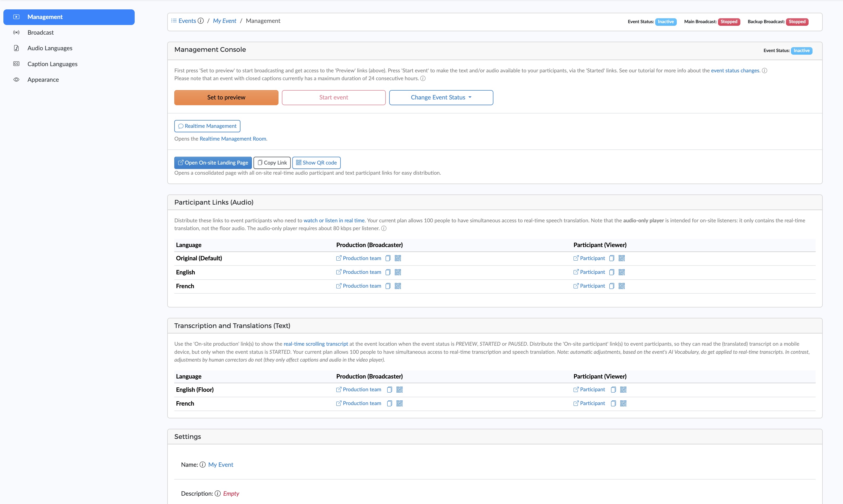
Task: Follow the watch or listen in real time link
Action: [x=334, y=221]
